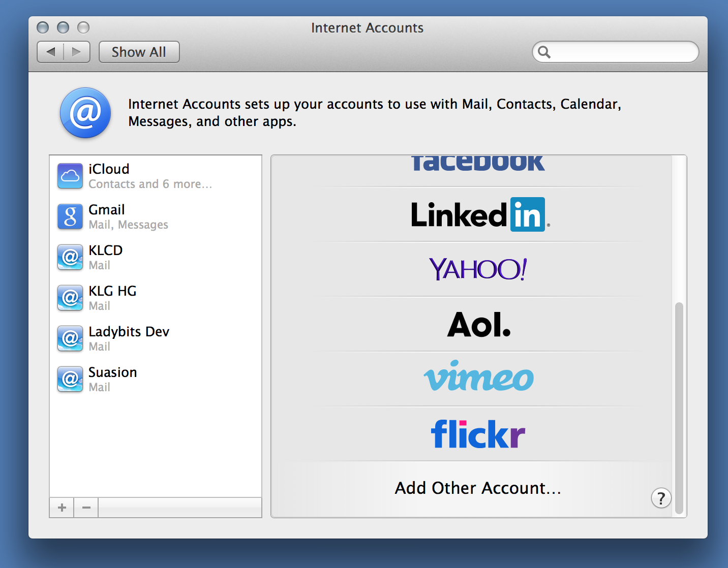The height and width of the screenshot is (568, 728).
Task: Click Add Other Account…
Action: [478, 488]
